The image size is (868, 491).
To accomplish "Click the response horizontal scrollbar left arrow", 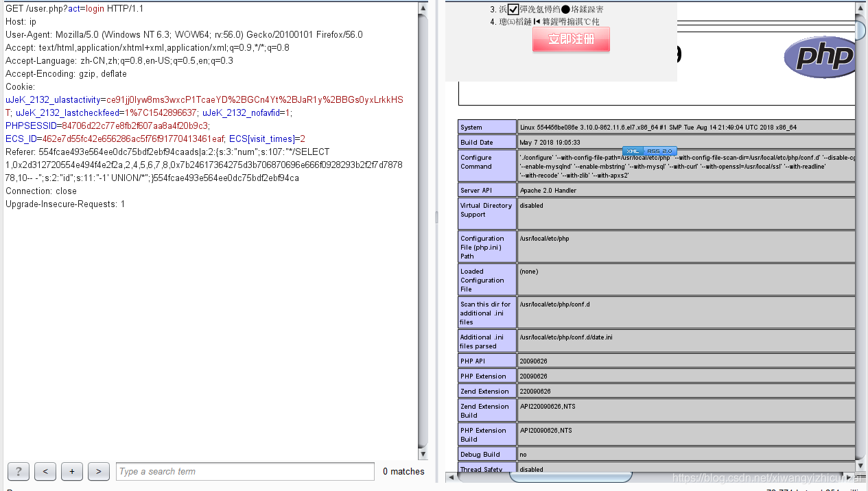I will point(451,478).
